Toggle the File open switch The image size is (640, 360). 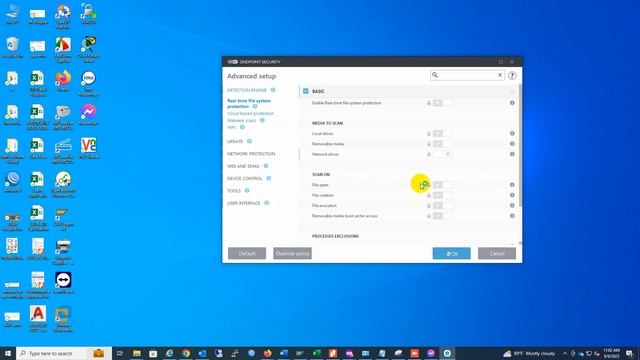click(442, 185)
